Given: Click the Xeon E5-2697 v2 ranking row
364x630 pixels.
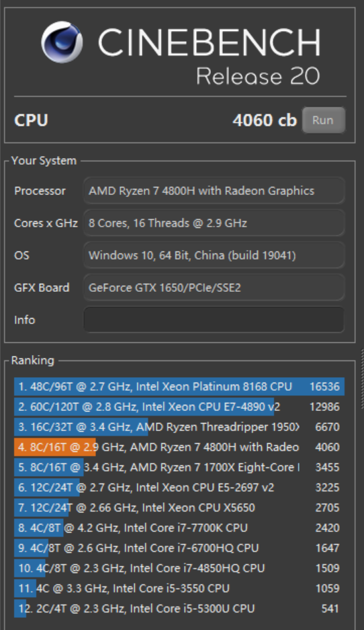Looking at the screenshot, I should tap(179, 487).
